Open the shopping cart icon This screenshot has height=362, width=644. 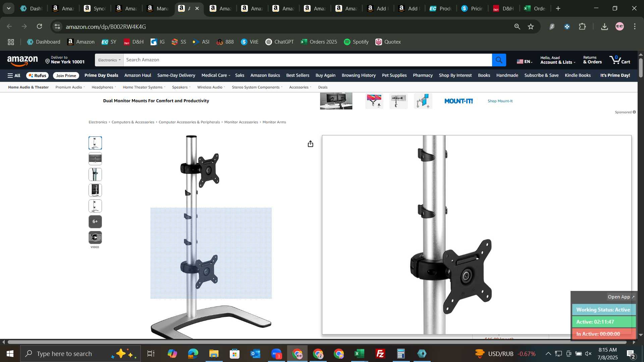(620, 60)
